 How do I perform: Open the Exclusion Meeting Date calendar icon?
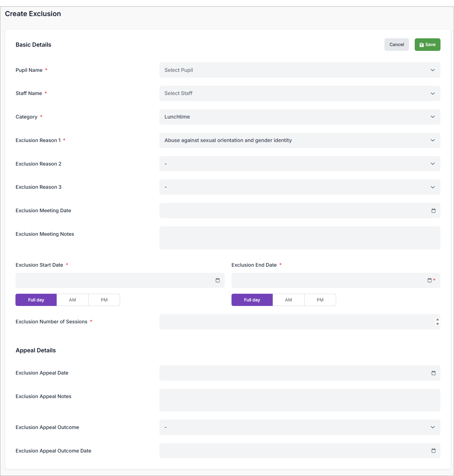pyautogui.click(x=433, y=211)
